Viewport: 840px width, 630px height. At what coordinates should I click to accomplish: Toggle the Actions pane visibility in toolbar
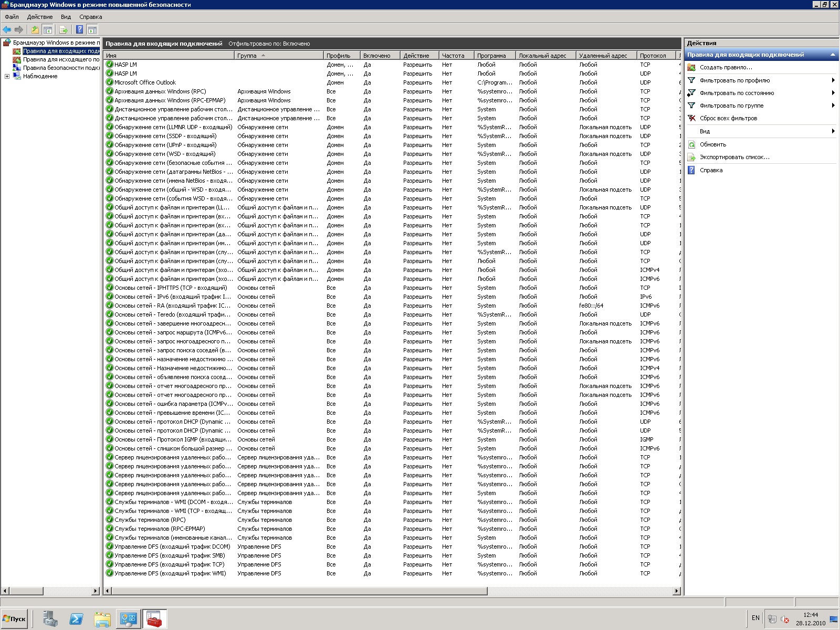pyautogui.click(x=92, y=30)
